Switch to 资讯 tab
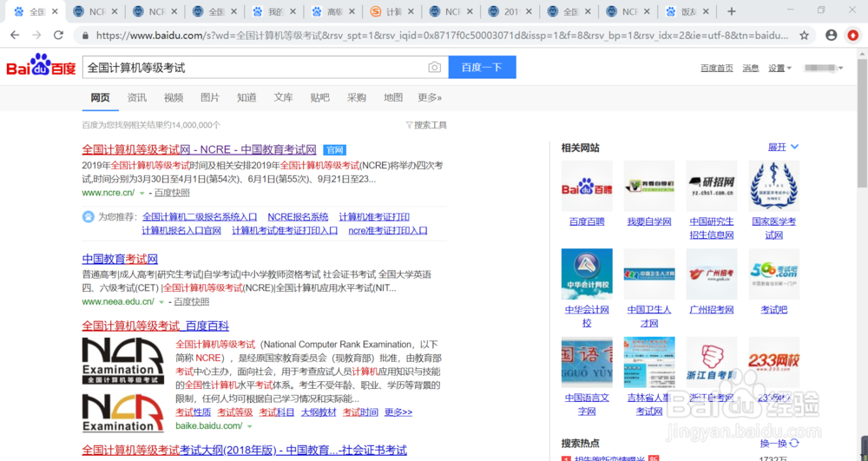Viewport: 868px width, 461px height. click(x=137, y=97)
